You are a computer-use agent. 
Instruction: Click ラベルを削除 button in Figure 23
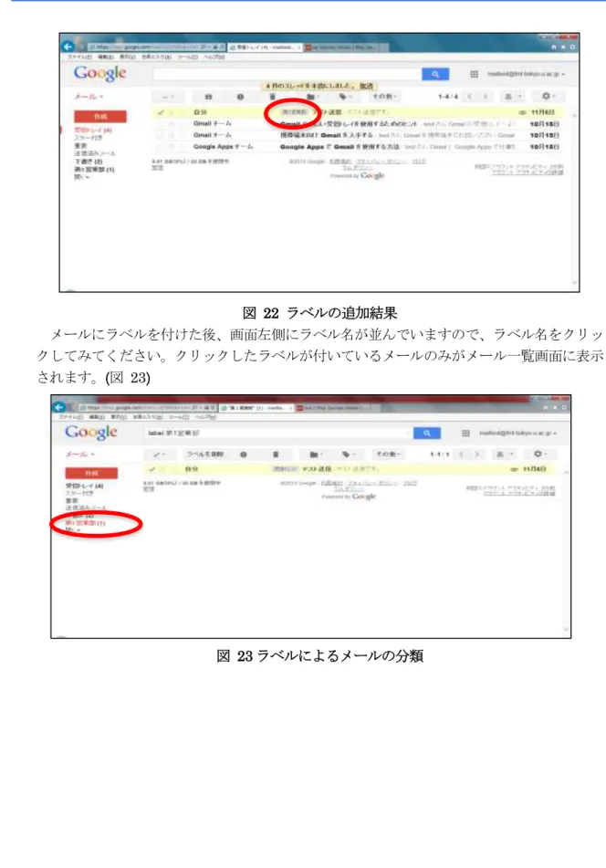point(204,455)
